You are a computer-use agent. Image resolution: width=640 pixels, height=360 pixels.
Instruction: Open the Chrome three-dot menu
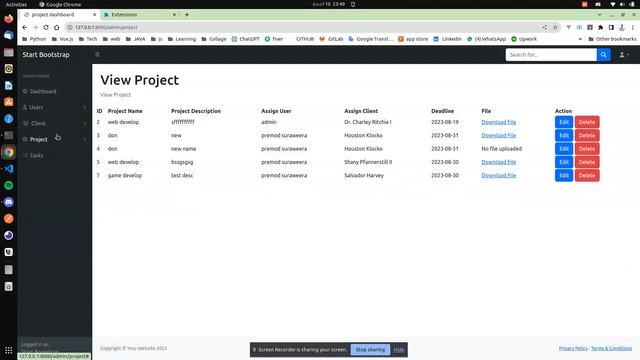[x=633, y=27]
